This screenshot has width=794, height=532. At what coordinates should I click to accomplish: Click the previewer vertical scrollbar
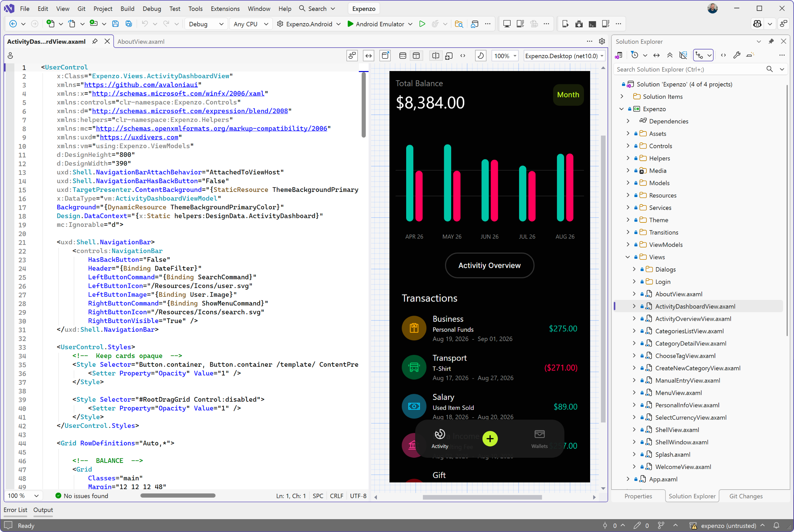(603, 279)
